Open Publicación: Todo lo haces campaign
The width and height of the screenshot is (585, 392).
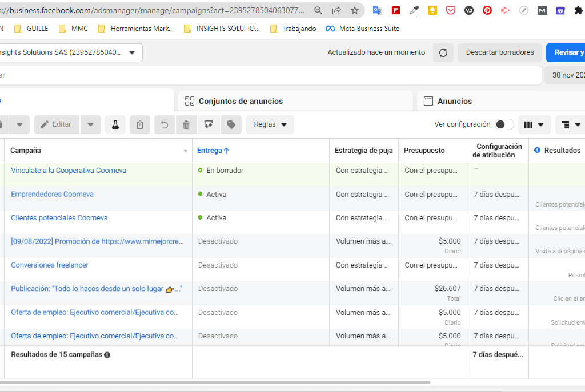[x=97, y=288]
